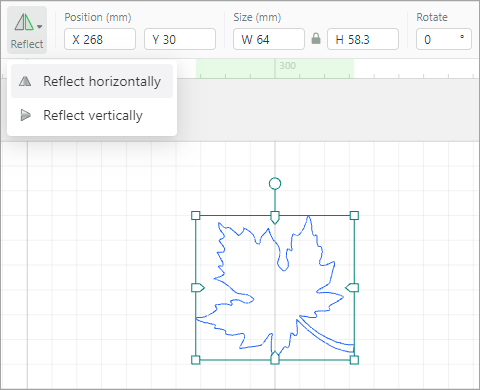
Task: Toggle the aspect ratio lock icon
Action: click(316, 39)
